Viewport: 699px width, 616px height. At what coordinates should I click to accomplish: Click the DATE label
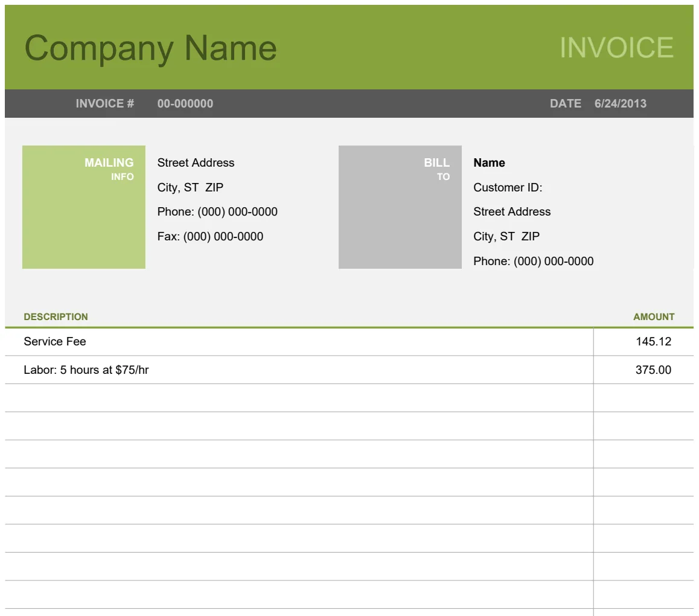click(x=565, y=103)
